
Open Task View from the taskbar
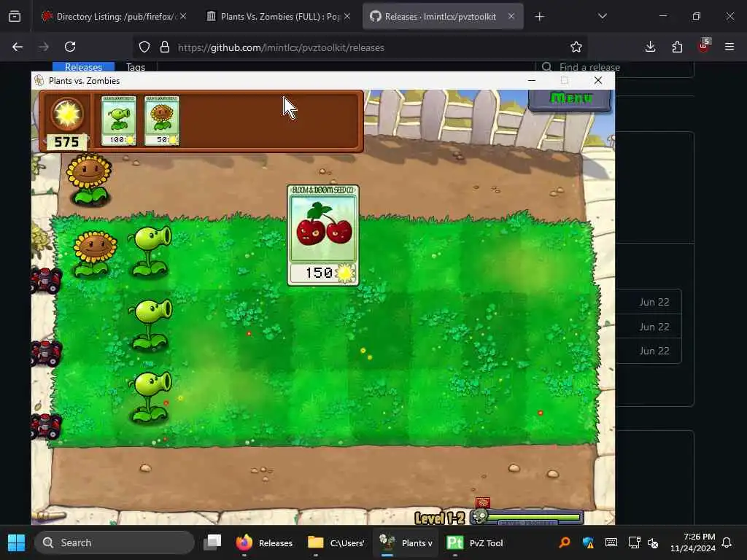coord(212,542)
